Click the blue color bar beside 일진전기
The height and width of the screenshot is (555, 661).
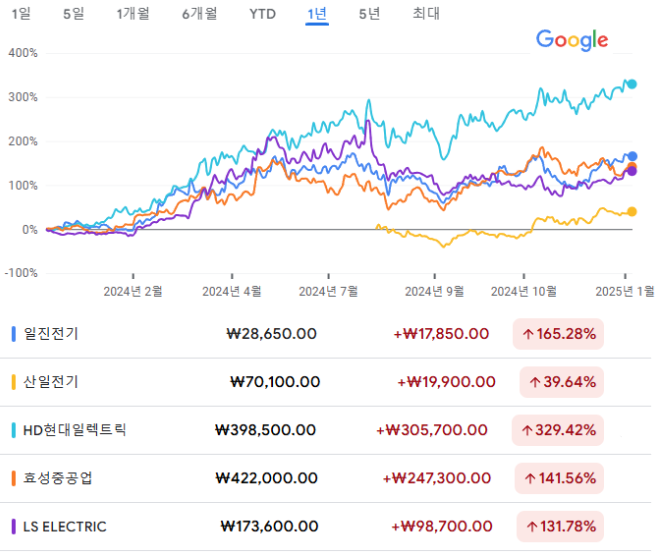point(13,334)
